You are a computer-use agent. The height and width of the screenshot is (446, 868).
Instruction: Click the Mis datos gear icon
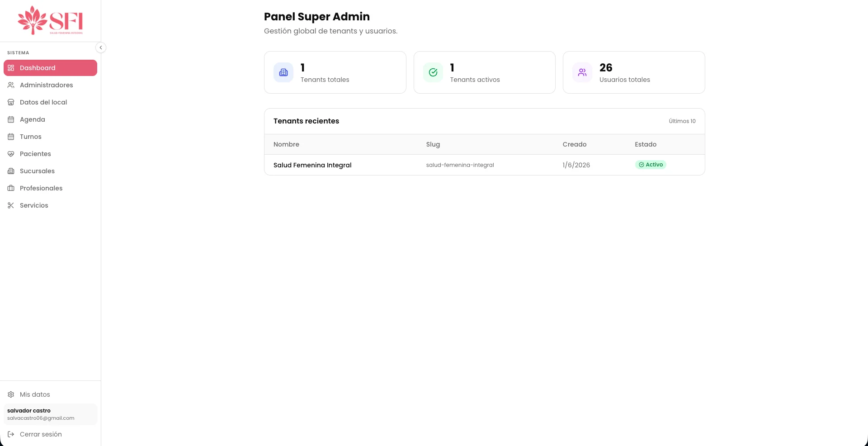11,394
